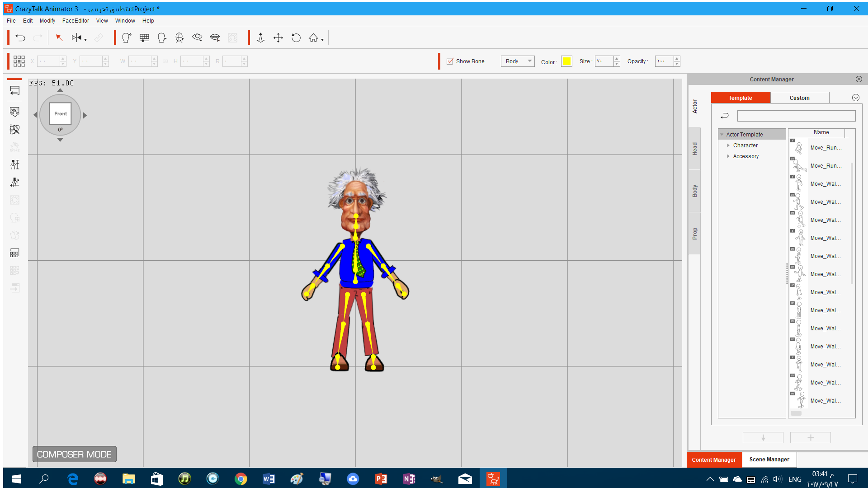Click the back arrow in Content Manager
This screenshot has width=868, height=488.
725,116
